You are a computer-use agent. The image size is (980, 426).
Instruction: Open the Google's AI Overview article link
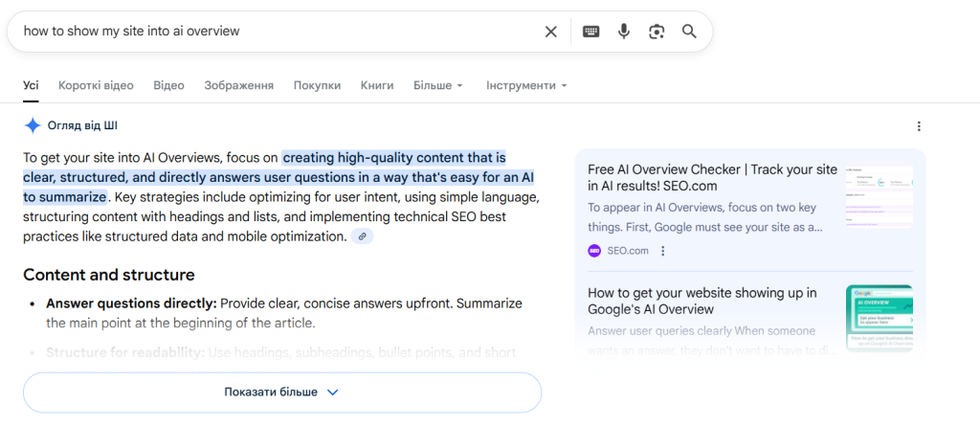pos(702,301)
